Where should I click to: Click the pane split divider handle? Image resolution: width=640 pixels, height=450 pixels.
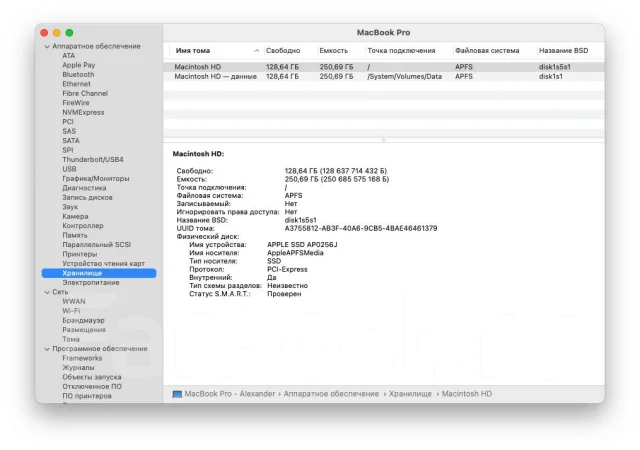(383, 140)
